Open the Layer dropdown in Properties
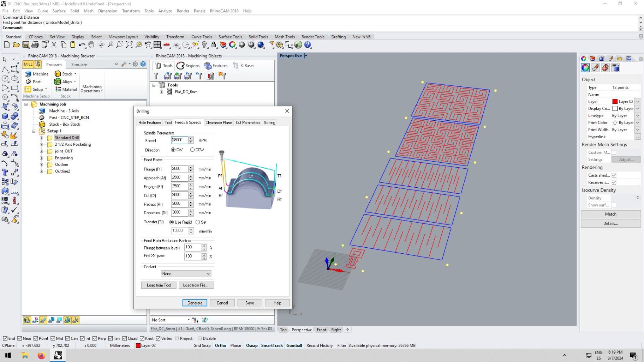The height and width of the screenshot is (362, 644). (x=638, y=102)
